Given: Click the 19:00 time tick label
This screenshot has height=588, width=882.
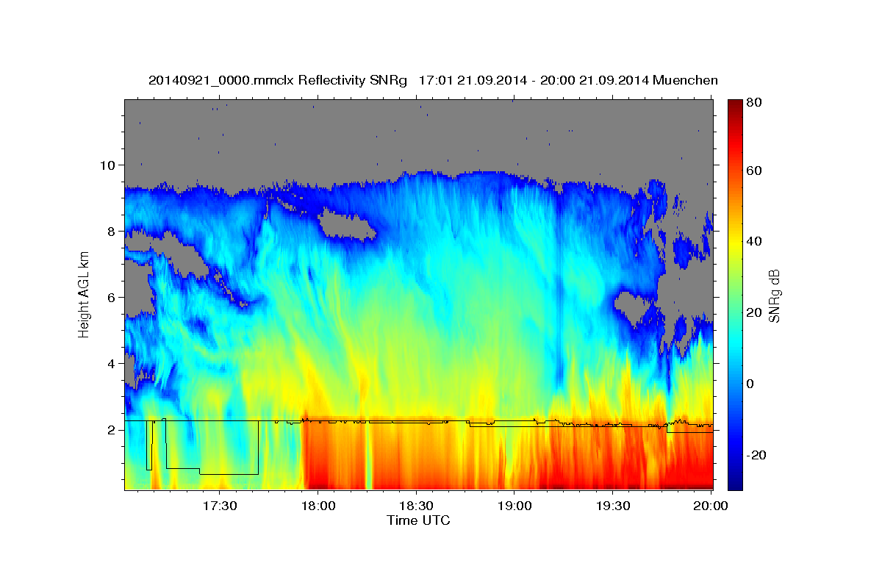Looking at the screenshot, I should tap(514, 506).
